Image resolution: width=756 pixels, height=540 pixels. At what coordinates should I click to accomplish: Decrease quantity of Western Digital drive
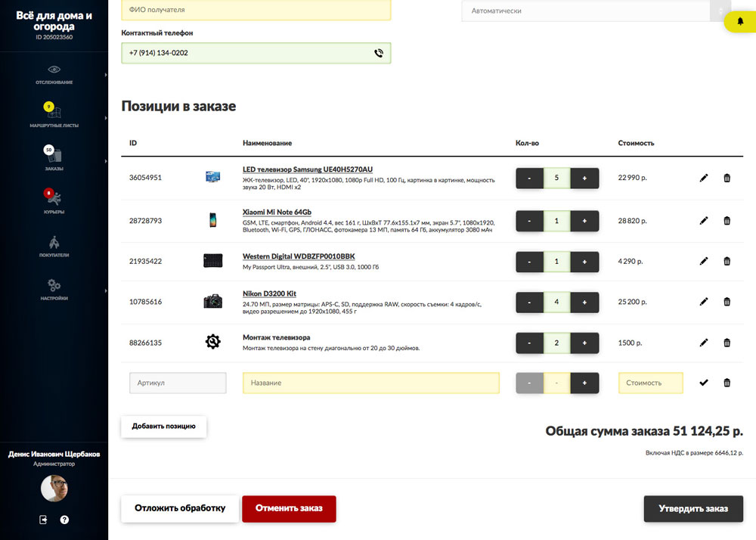pyautogui.click(x=529, y=262)
